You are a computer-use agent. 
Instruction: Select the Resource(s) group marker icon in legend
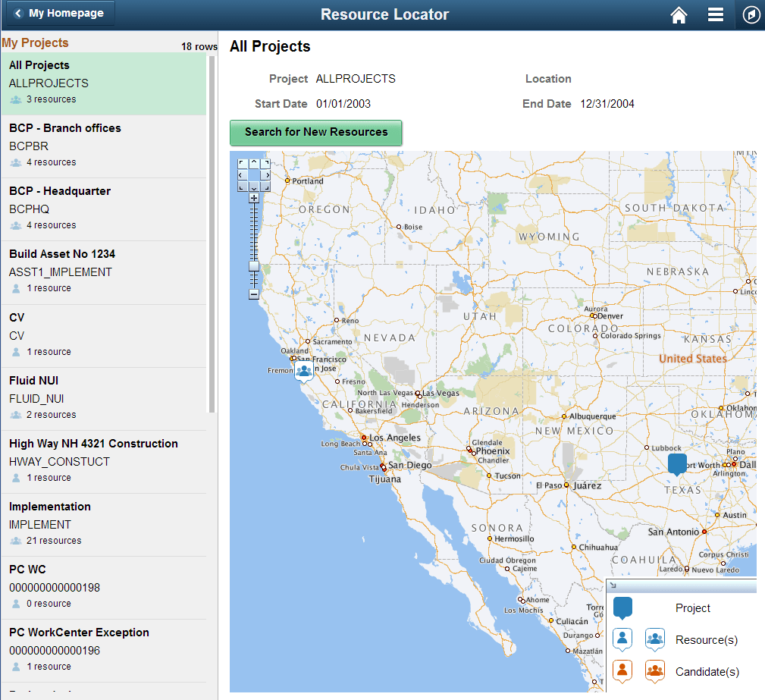655,639
